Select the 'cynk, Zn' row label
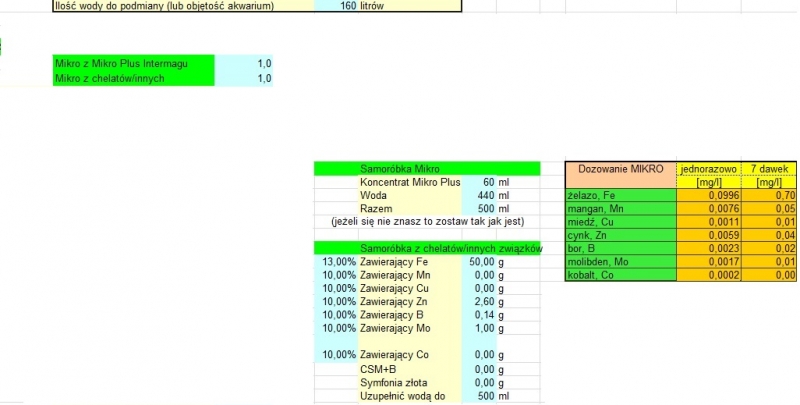Screen dimensions: 800x405 pos(621,235)
